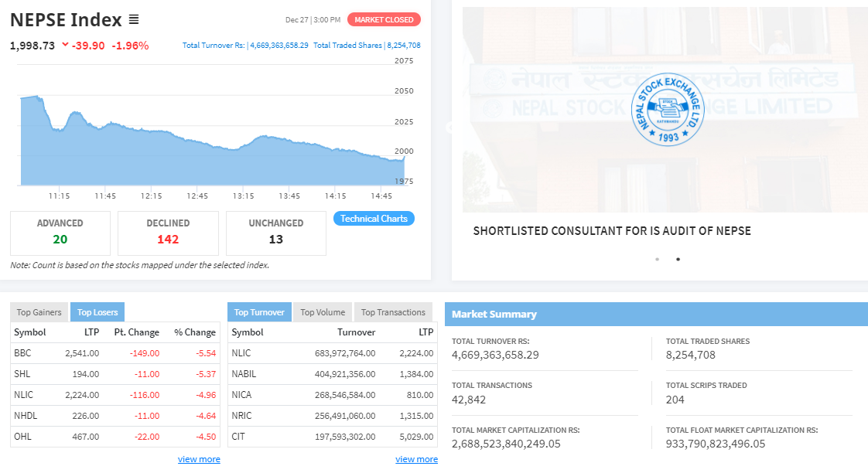Click the CIT symbol in Top Turnover
The height and width of the screenshot is (473, 868).
[238, 437]
